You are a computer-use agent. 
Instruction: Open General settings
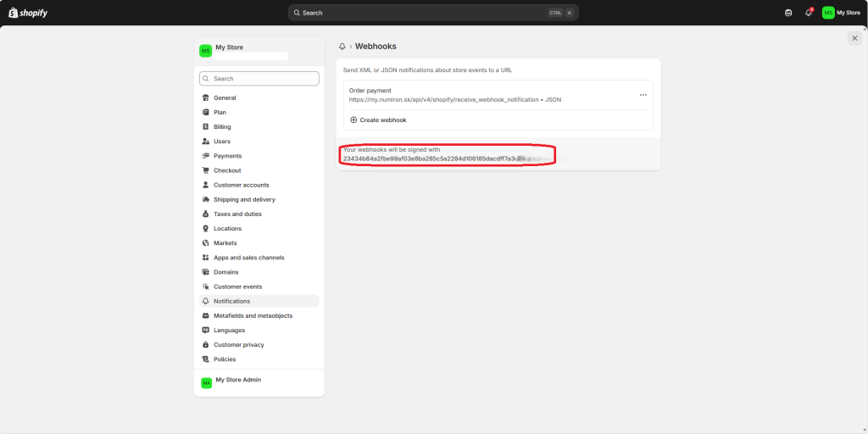point(225,97)
